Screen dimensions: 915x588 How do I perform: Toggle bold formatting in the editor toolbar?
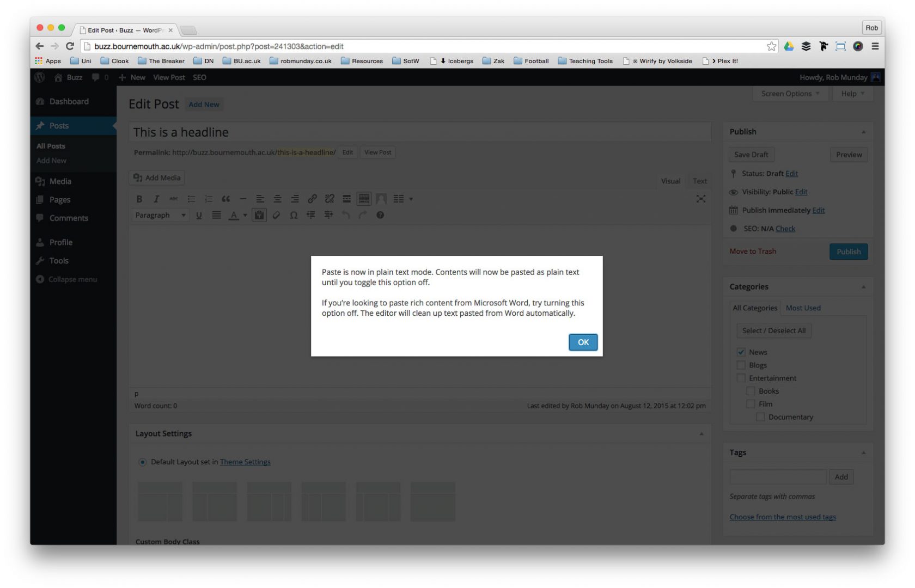pyautogui.click(x=139, y=199)
